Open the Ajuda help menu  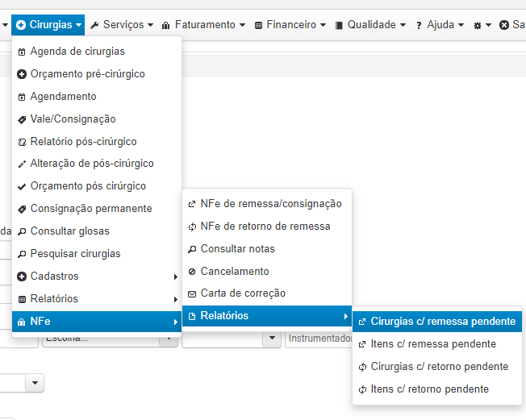click(440, 25)
